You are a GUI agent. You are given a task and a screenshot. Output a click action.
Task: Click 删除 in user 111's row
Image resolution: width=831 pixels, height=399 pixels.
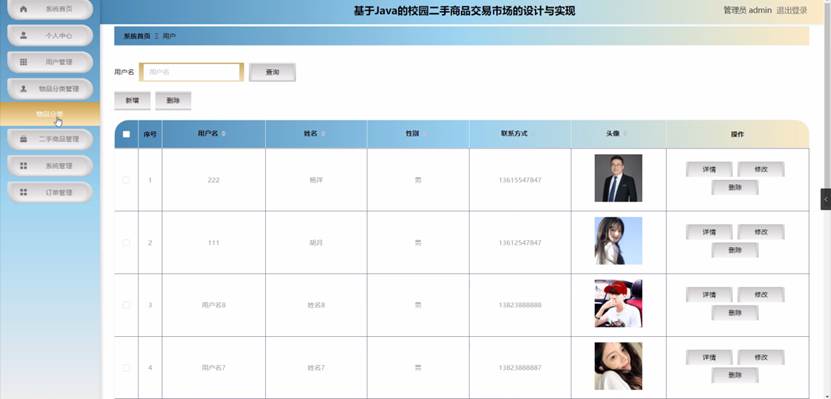point(735,250)
